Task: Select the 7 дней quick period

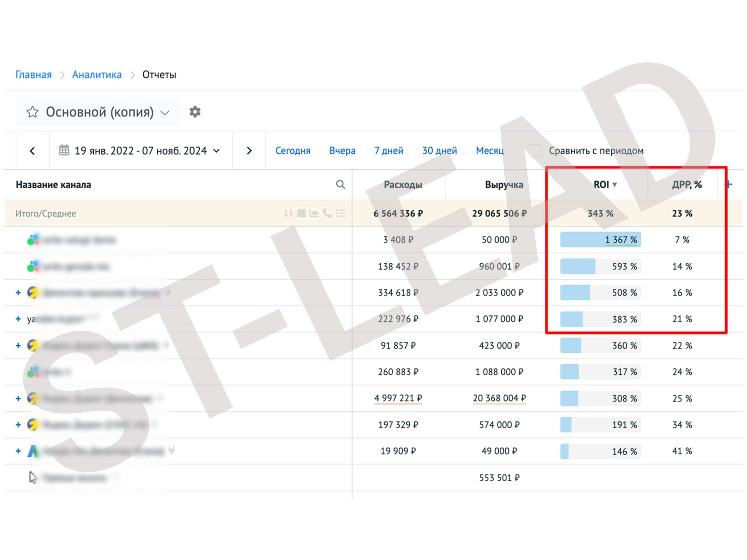Action: (389, 150)
